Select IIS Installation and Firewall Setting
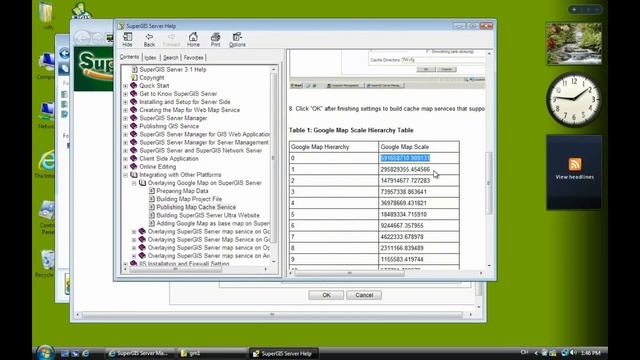This screenshot has height=360, width=640. pos(184,264)
